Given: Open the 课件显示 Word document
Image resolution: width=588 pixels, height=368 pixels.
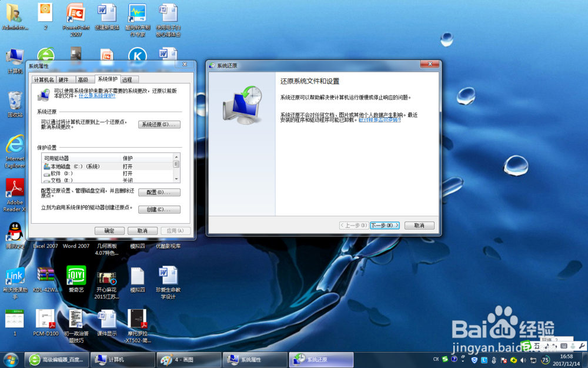Looking at the screenshot, I should click(x=107, y=322).
